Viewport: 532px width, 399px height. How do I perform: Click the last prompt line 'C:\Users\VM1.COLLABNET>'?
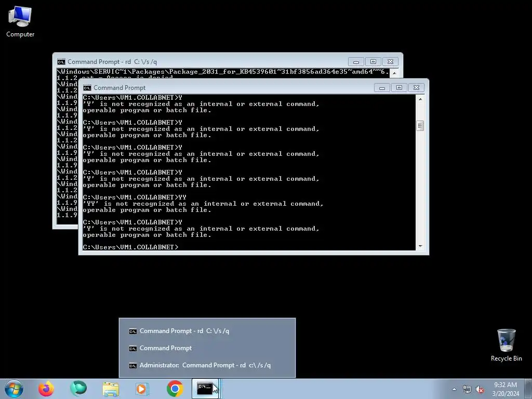tap(130, 247)
